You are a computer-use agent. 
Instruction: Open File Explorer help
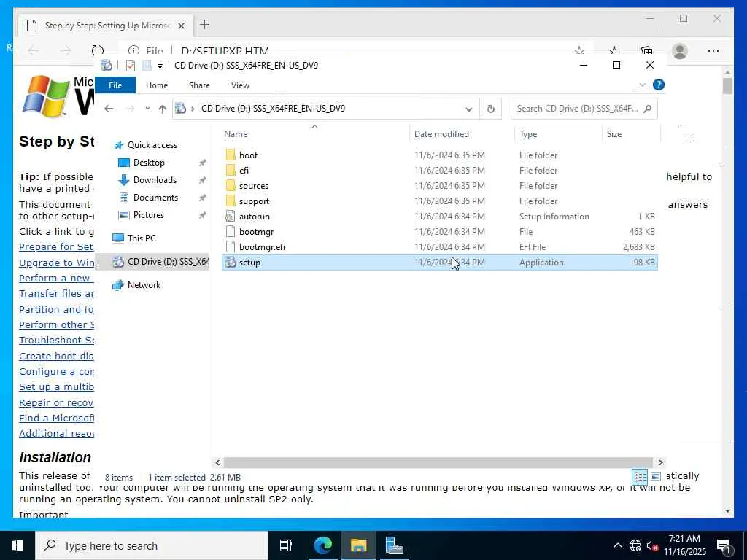pos(659,85)
